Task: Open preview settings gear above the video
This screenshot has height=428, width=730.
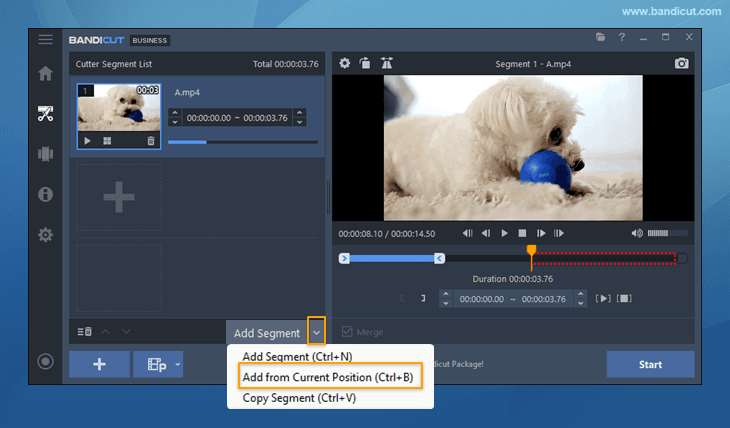Action: pos(345,64)
